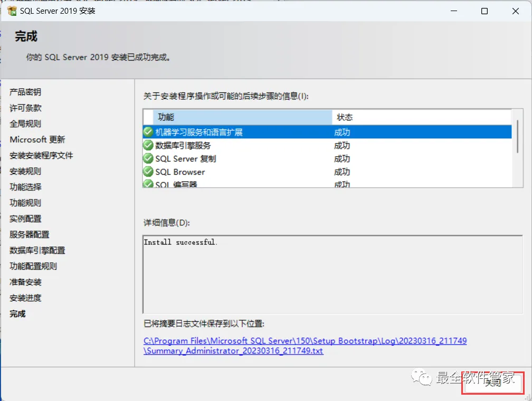Click green check icon beside SQL Browser
This screenshot has width=532, height=401.
point(148,171)
